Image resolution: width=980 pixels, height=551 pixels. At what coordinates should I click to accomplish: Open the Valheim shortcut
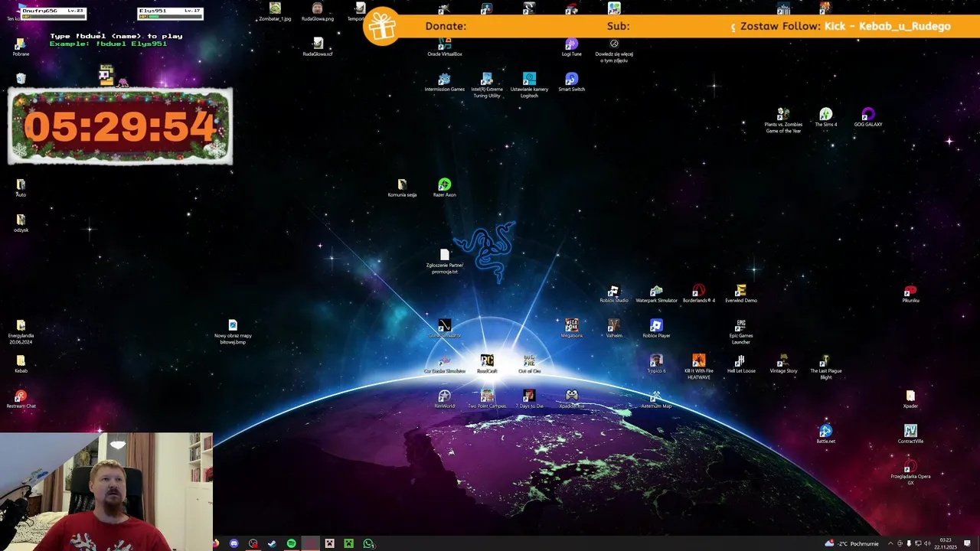click(614, 329)
